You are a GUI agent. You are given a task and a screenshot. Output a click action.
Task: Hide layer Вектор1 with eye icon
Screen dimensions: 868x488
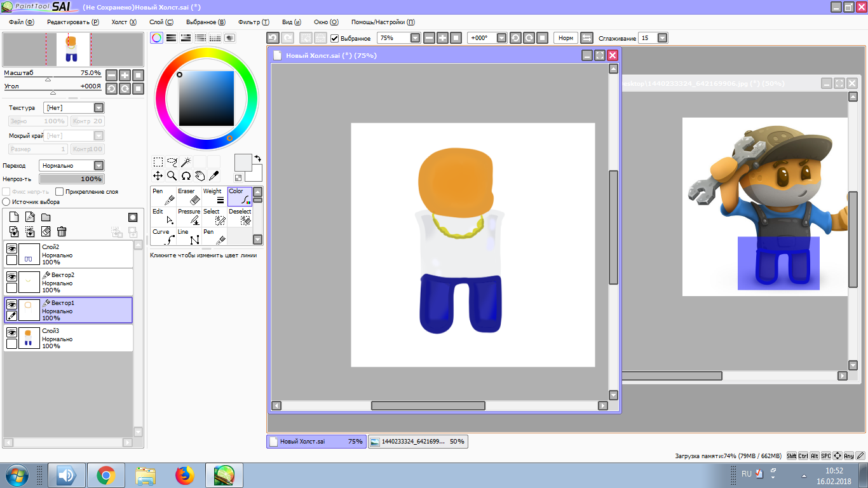pos(11,305)
